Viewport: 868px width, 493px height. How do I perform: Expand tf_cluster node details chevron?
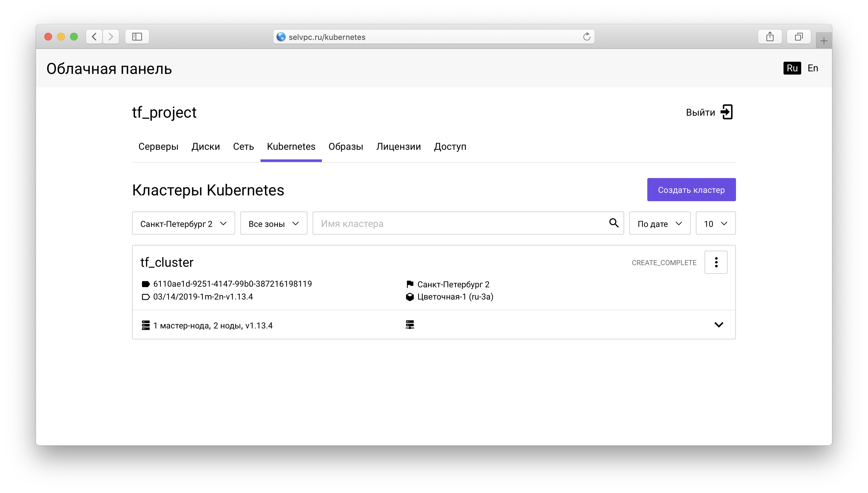click(x=718, y=325)
